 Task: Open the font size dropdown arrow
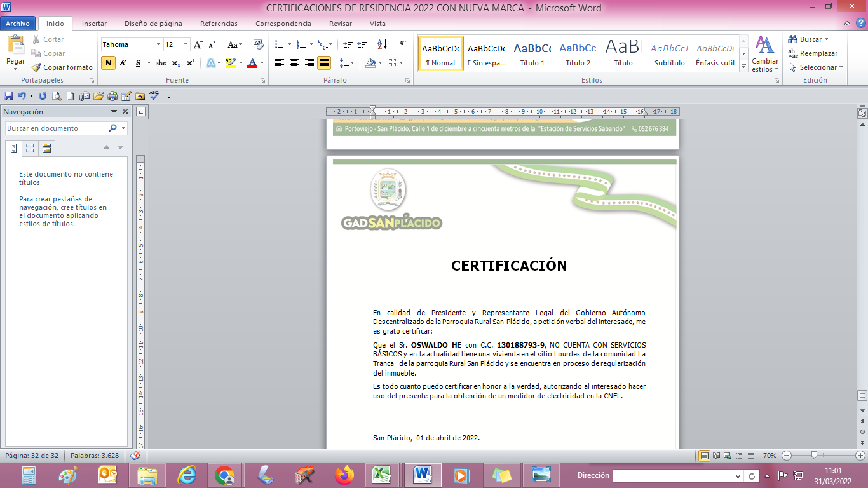(186, 44)
